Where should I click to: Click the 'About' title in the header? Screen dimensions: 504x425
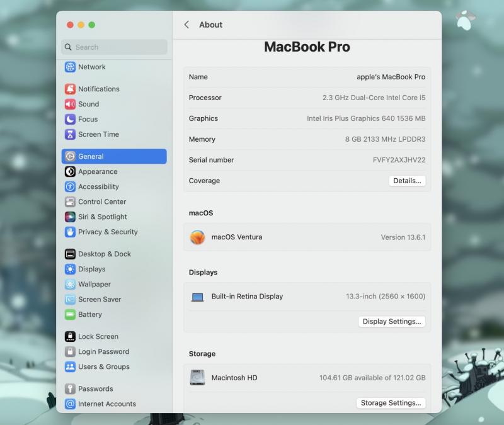click(211, 25)
